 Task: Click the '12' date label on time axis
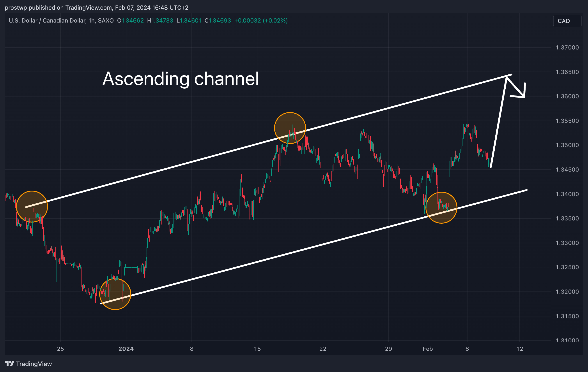pos(520,349)
